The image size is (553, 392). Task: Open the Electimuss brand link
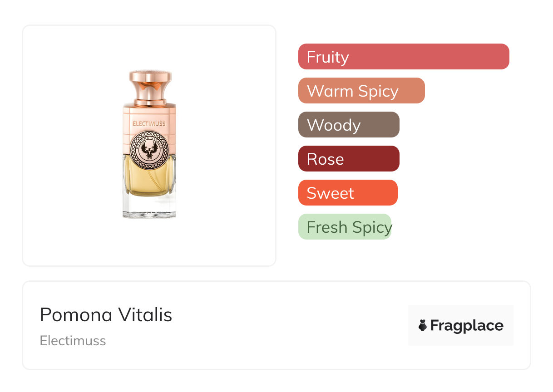pos(73,341)
